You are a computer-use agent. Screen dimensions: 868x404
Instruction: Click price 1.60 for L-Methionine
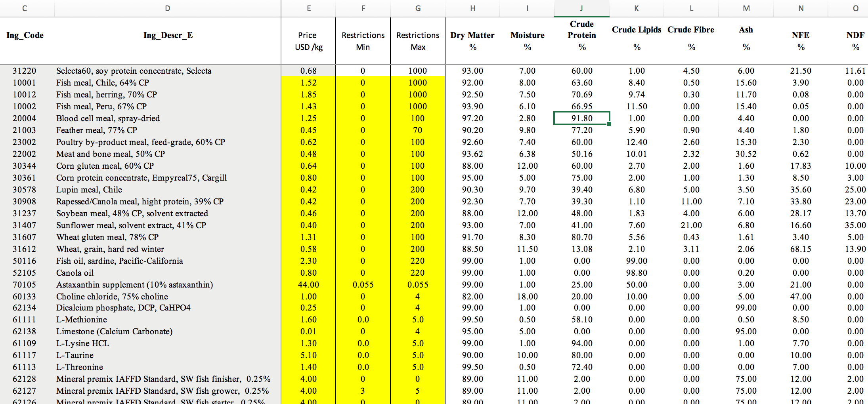click(308, 319)
